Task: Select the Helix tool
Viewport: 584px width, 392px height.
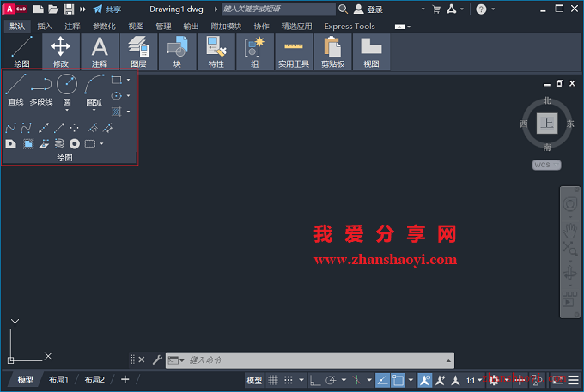Action: point(59,144)
